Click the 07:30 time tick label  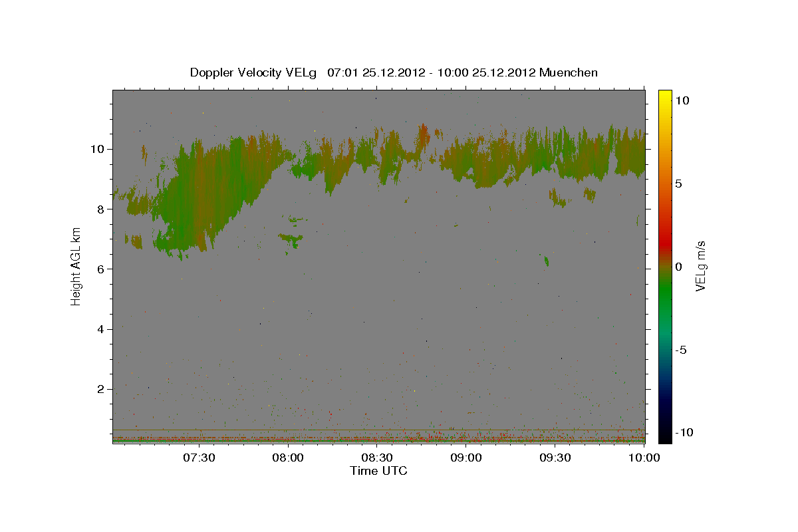coord(199,458)
